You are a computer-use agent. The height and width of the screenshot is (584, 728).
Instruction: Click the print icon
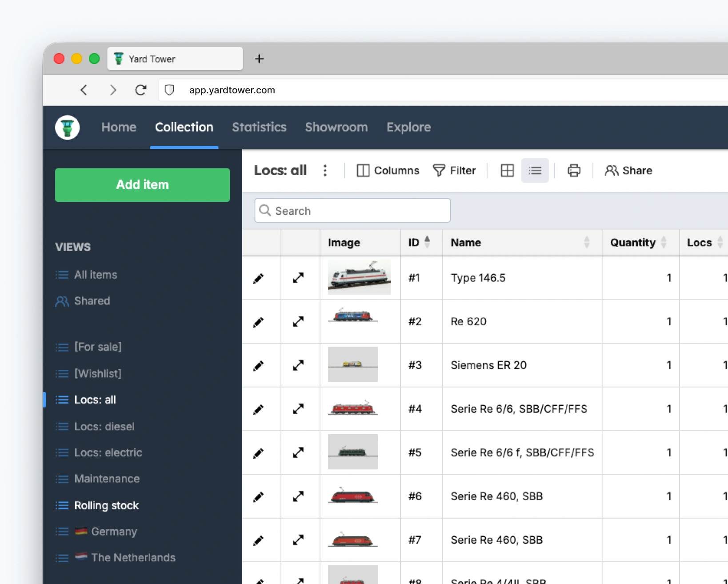pyautogui.click(x=574, y=171)
